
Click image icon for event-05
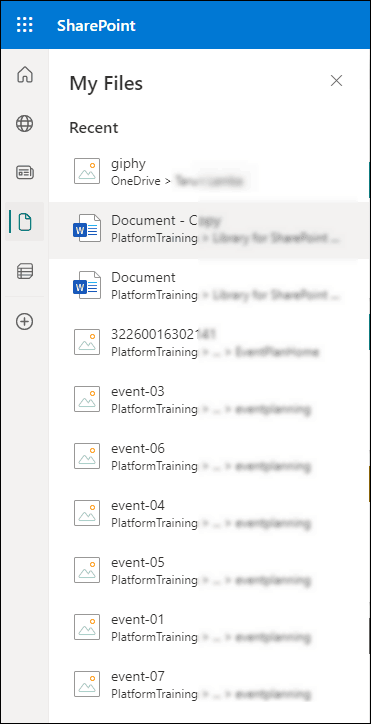click(87, 570)
